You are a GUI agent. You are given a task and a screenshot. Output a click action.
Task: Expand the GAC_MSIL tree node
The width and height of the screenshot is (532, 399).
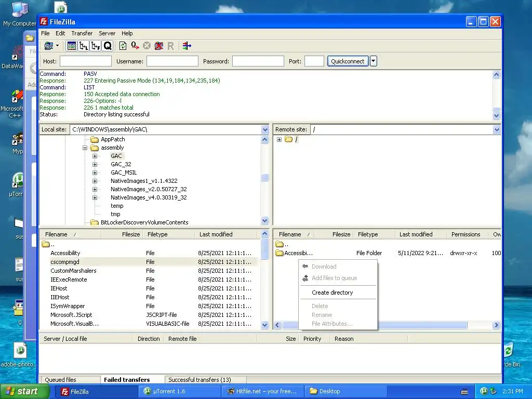(x=95, y=172)
